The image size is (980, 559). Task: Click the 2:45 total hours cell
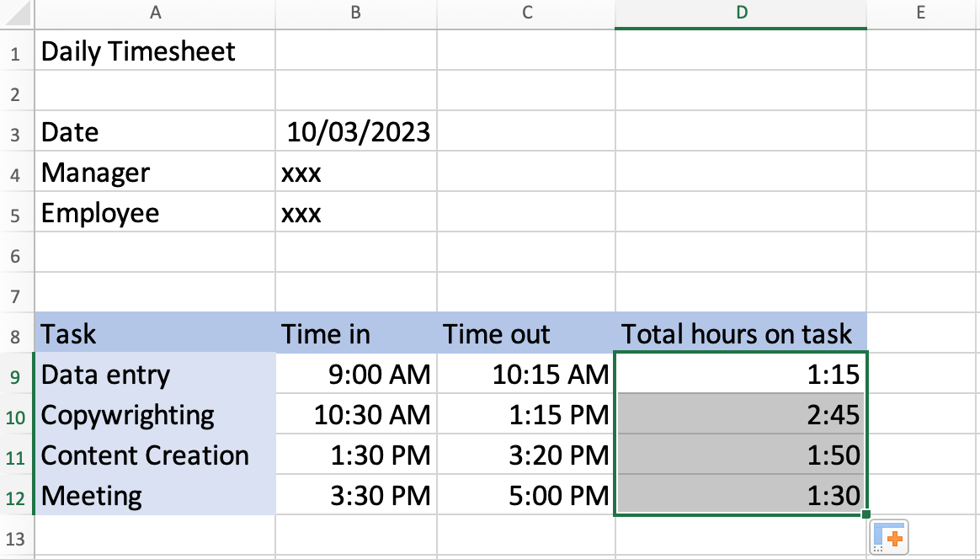740,415
